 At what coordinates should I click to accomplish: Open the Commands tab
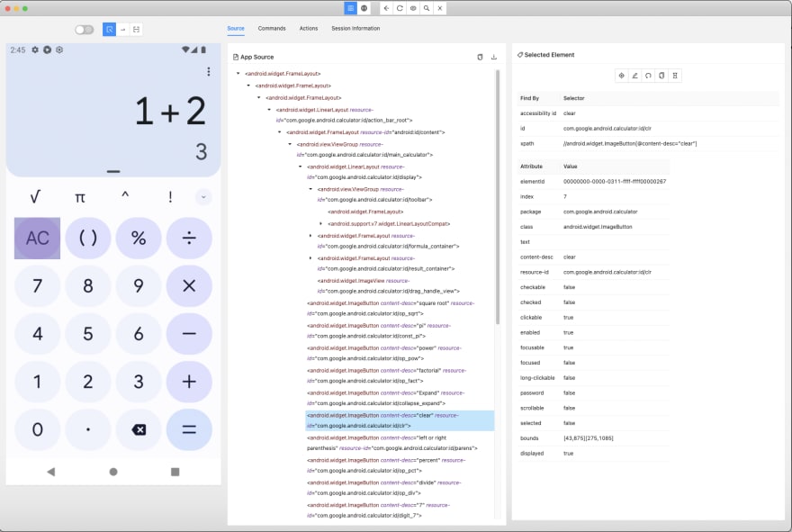click(x=272, y=28)
